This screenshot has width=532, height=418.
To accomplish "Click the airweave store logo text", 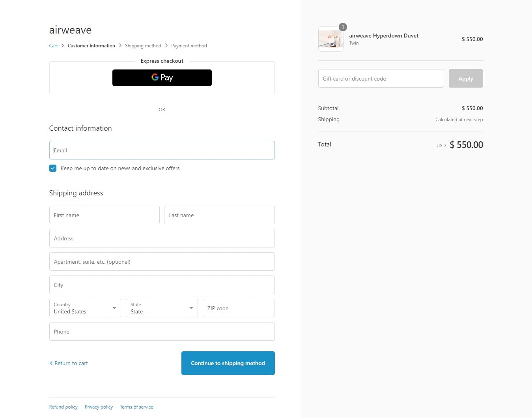I will click(x=70, y=30).
